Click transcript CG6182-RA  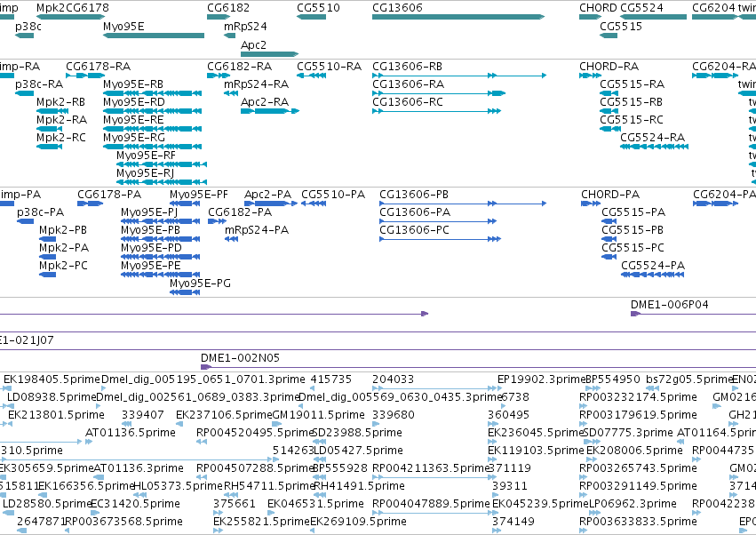point(239,67)
